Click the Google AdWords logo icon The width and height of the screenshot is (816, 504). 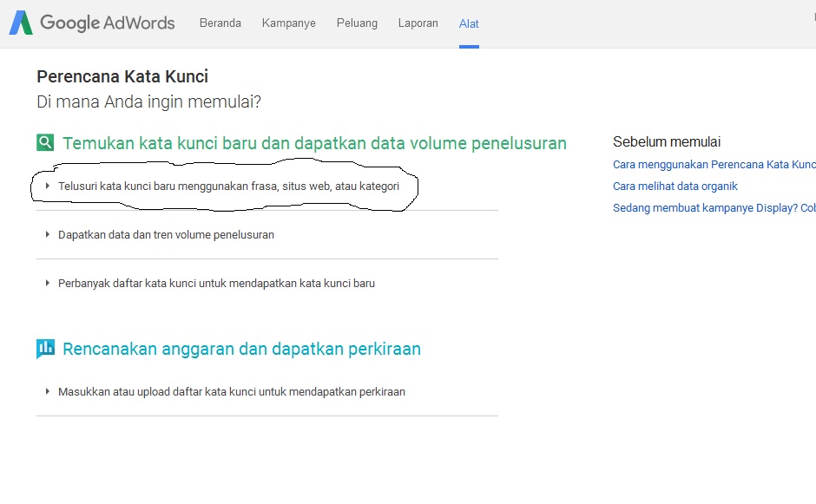21,23
